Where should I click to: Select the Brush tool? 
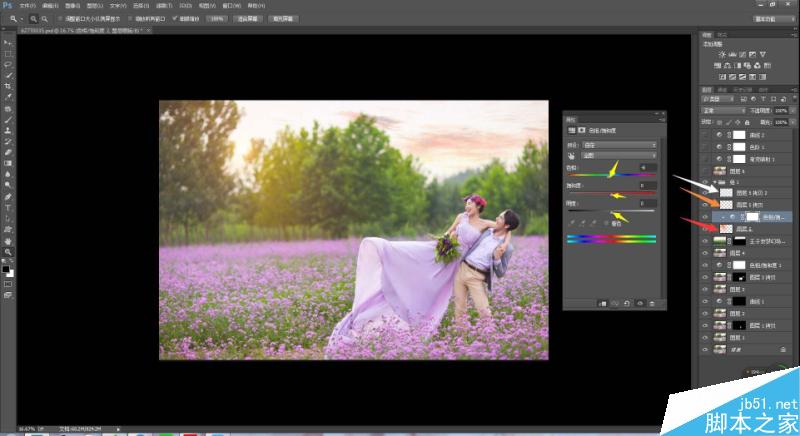(x=8, y=120)
